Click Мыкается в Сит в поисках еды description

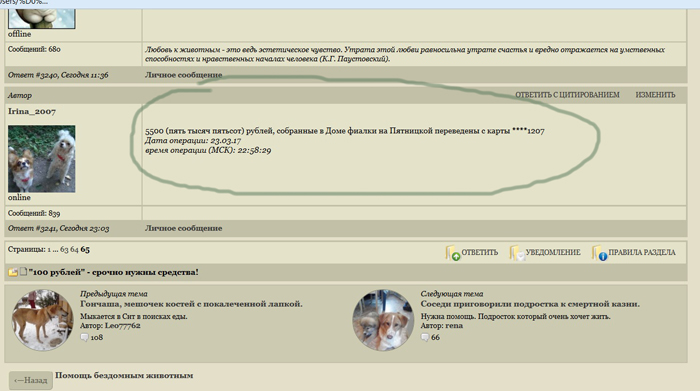(x=133, y=316)
